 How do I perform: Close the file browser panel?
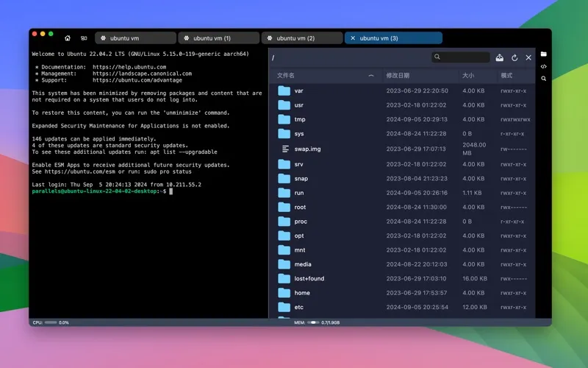[x=528, y=57]
